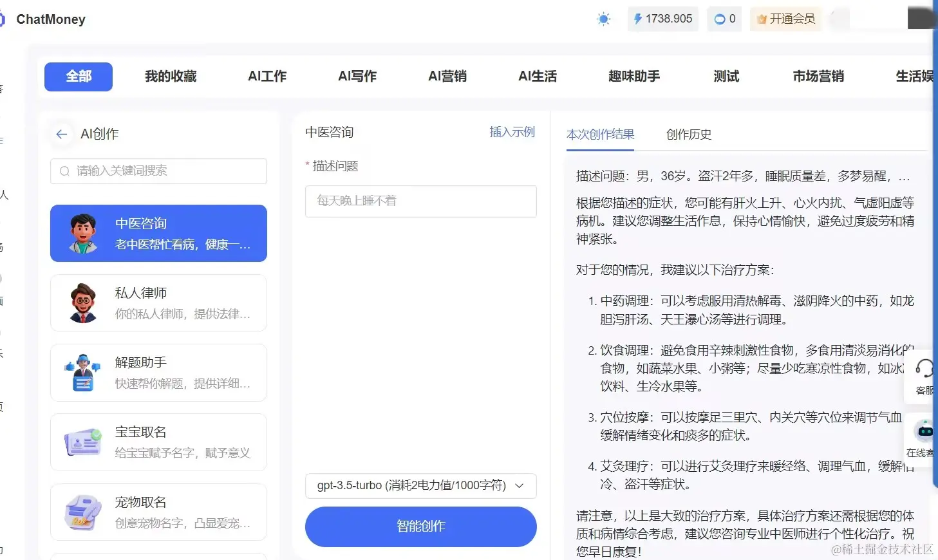This screenshot has height=560, width=938.
Task: Go back with the arrow beside AI创作
Action: pos(62,134)
